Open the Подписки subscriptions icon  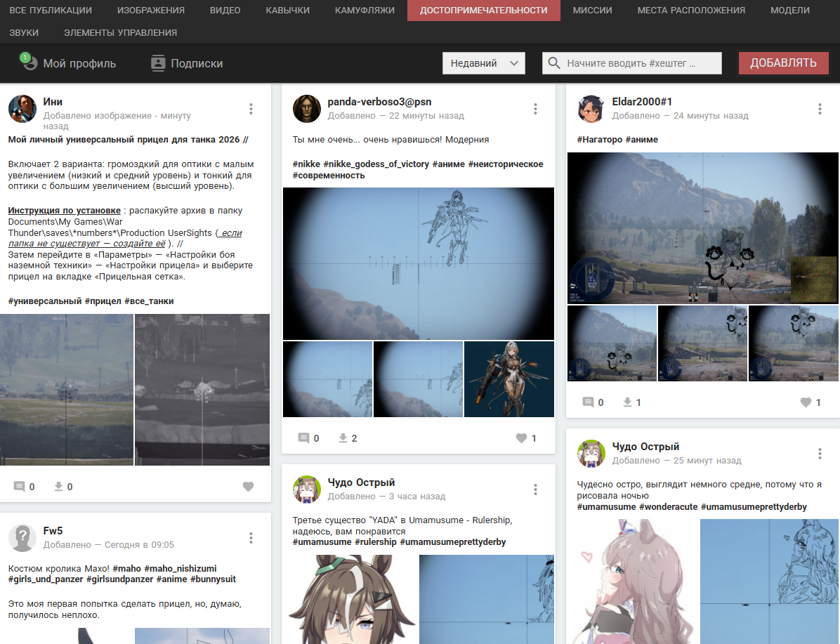tap(158, 63)
